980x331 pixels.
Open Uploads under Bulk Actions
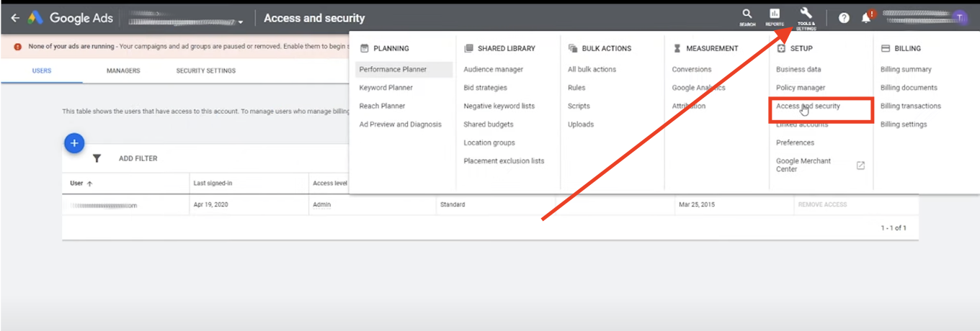[x=581, y=124]
